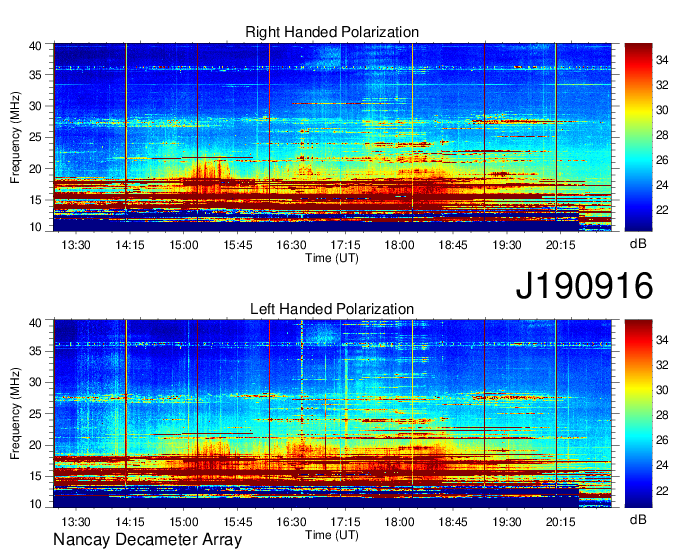The width and height of the screenshot is (680, 552).
Task: Click 40 MHz tick on Left Handed frequency axis
Action: tap(35, 322)
